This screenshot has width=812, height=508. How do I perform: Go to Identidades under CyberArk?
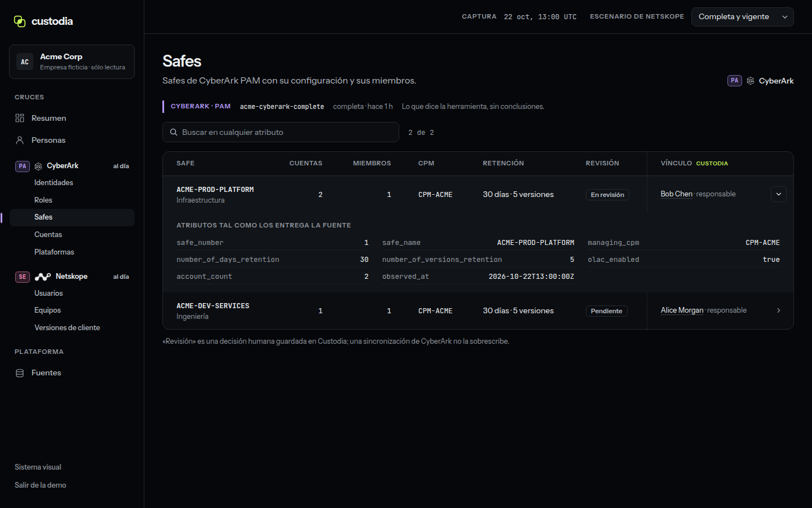tap(72, 183)
